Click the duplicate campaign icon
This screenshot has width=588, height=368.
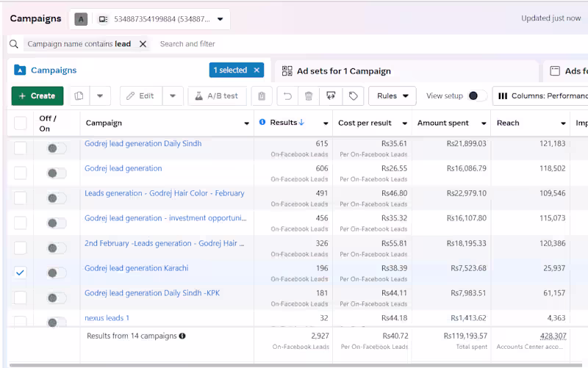(x=79, y=96)
